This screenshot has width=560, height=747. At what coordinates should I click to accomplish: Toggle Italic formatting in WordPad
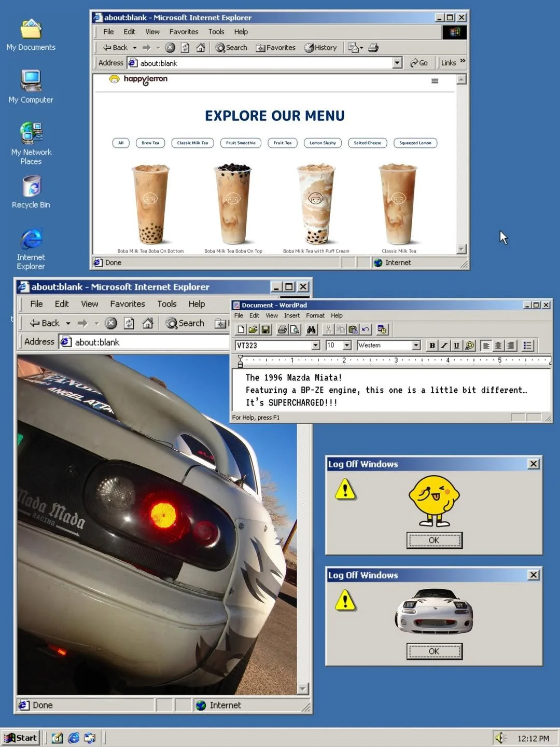coord(444,345)
